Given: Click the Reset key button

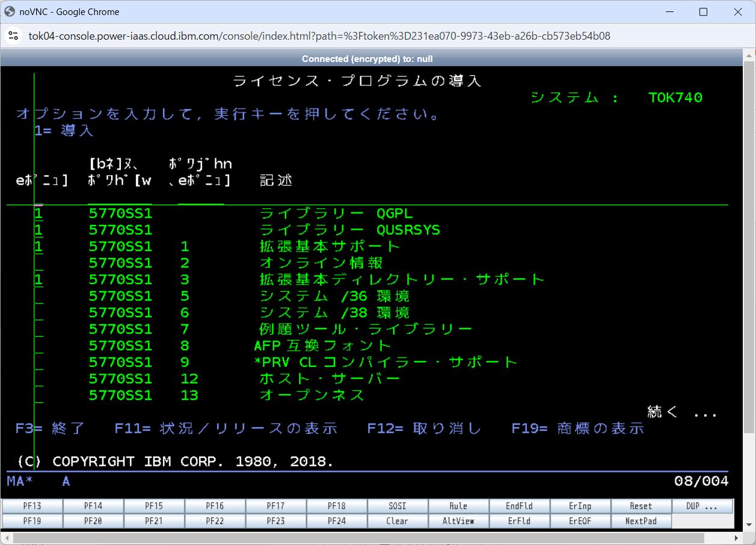Looking at the screenshot, I should click(641, 507).
